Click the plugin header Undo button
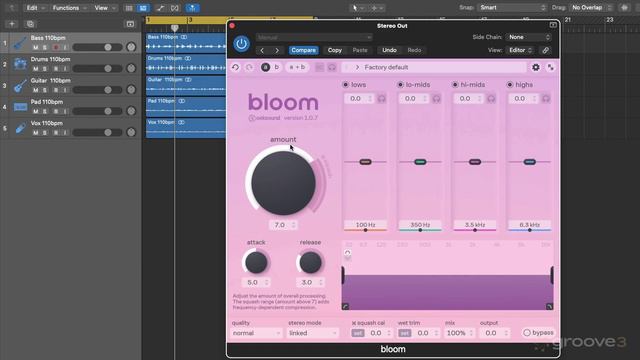Screen dimensions: 640x360 [x=389, y=50]
